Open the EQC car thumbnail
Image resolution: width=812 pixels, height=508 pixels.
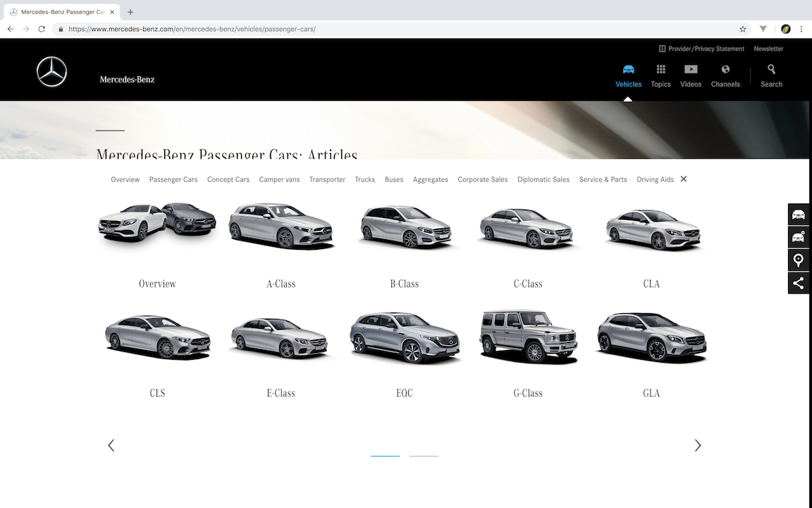405,337
